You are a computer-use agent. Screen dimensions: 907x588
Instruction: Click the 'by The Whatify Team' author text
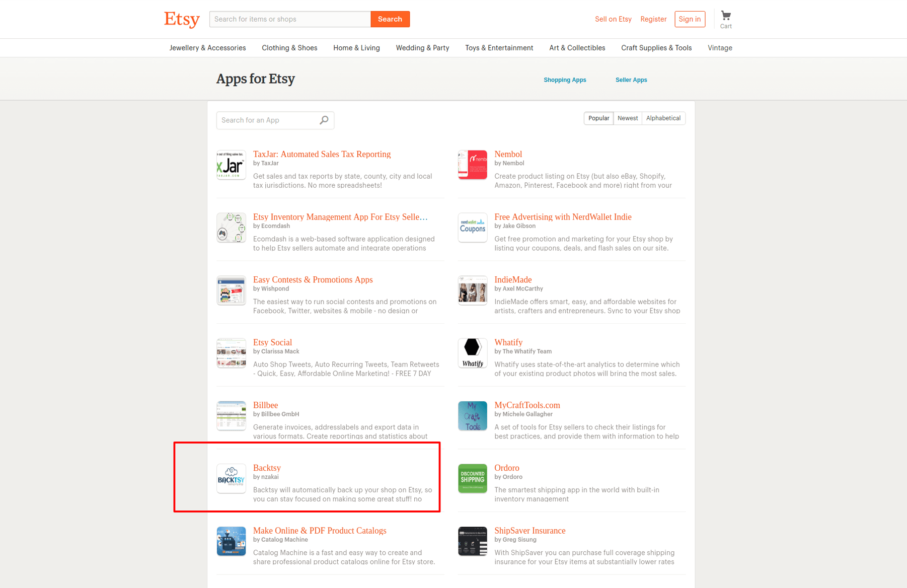[x=523, y=351]
